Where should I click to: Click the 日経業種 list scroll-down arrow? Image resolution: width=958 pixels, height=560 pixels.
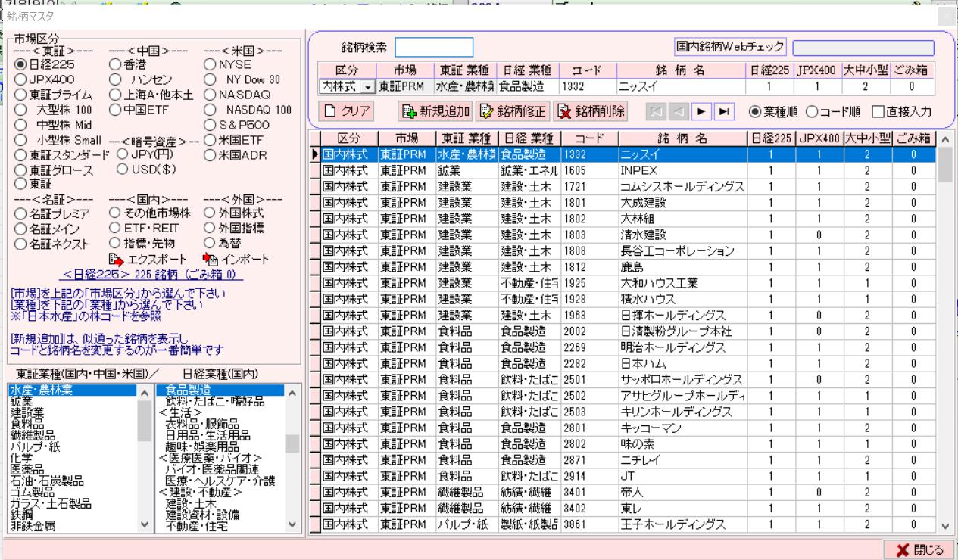(x=291, y=524)
